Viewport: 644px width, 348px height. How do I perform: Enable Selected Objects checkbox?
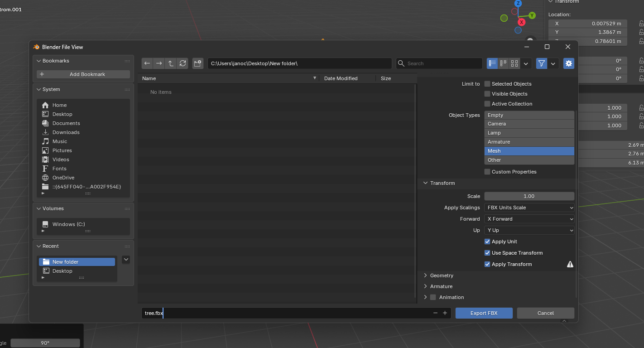click(487, 84)
